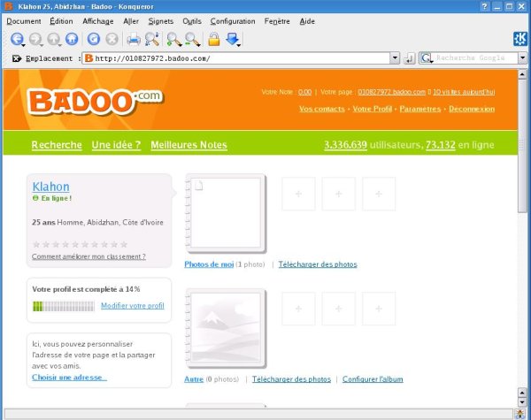Print the page with the printer icon
The width and height of the screenshot is (531, 420).
coord(134,39)
